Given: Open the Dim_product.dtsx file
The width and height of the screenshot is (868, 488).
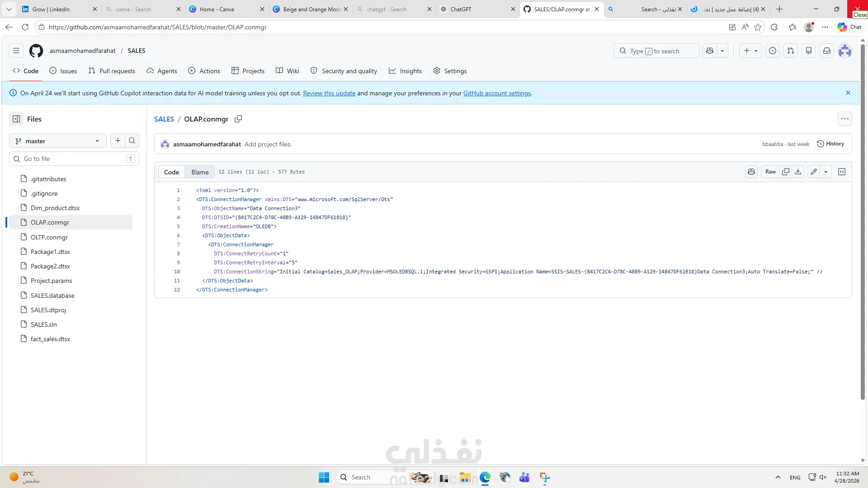Looking at the screenshot, I should pyautogui.click(x=55, y=208).
